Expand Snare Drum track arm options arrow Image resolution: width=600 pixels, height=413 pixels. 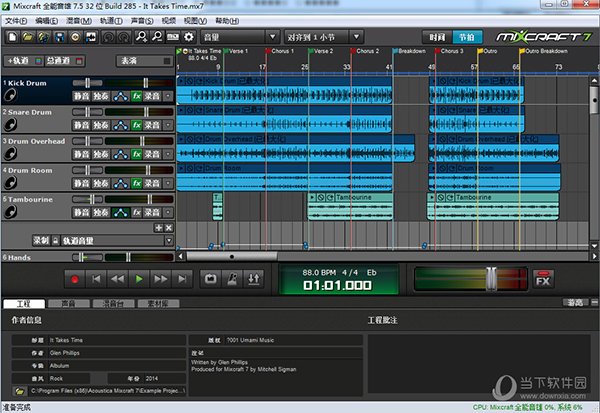pyautogui.click(x=168, y=125)
